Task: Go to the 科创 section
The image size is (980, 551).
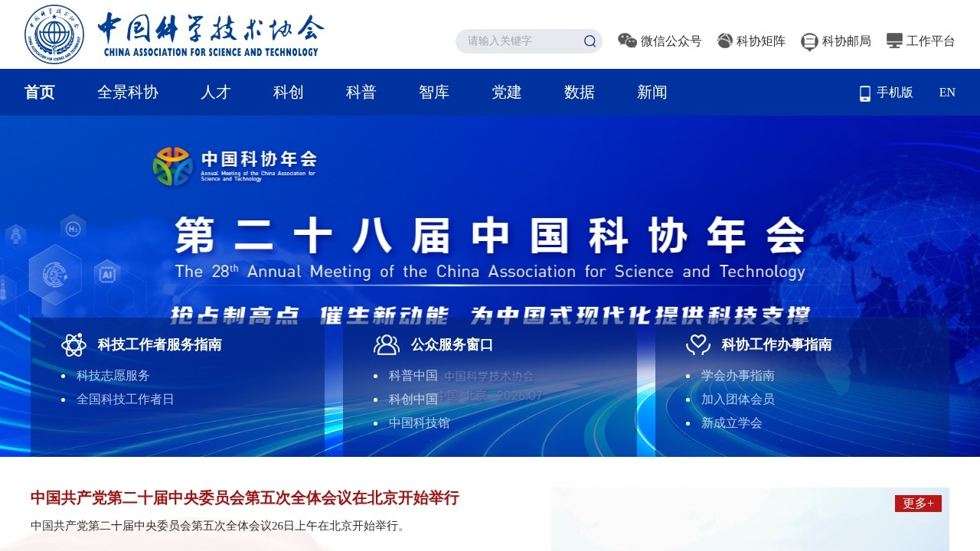Action: pyautogui.click(x=289, y=93)
